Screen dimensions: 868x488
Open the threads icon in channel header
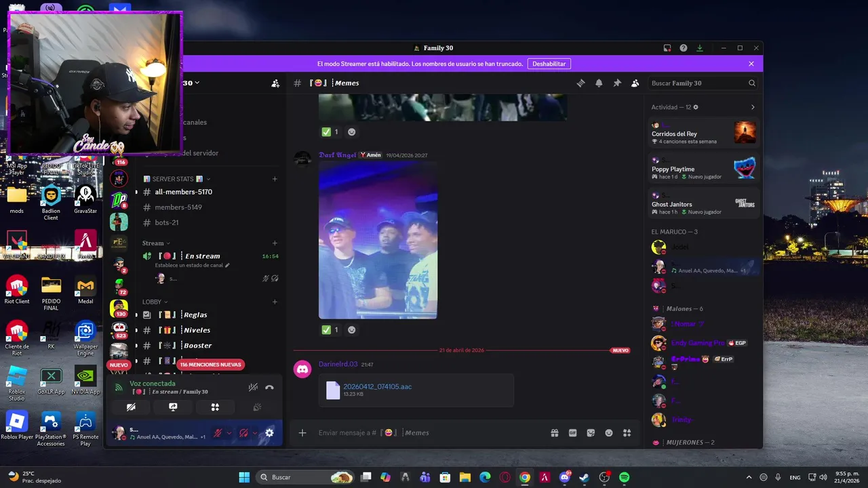(580, 83)
